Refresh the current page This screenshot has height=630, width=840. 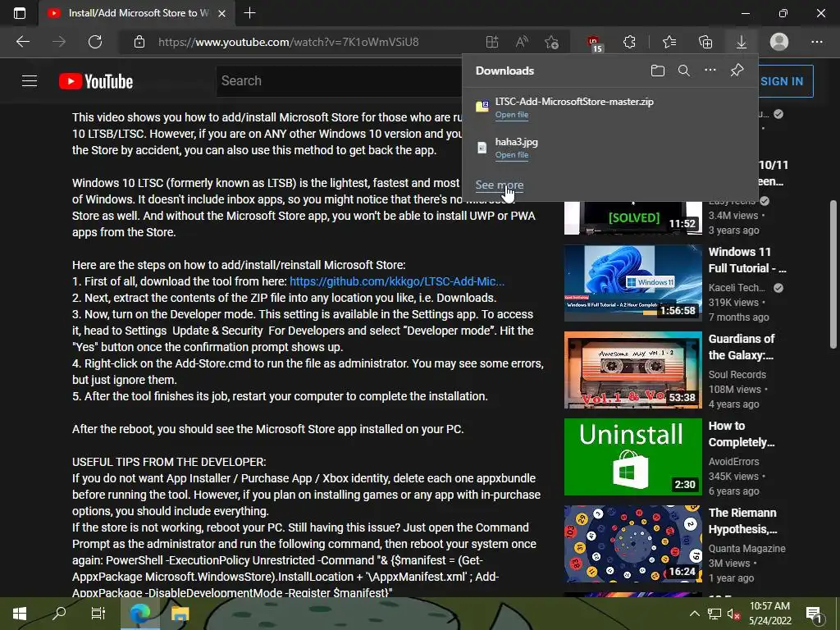pyautogui.click(x=95, y=42)
